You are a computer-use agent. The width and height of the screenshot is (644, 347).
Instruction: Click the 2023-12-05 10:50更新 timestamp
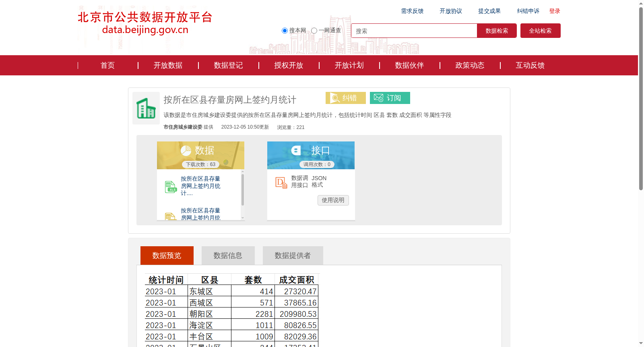(245, 127)
